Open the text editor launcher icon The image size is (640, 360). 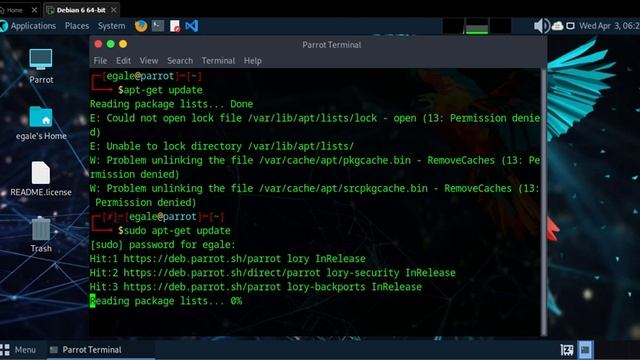click(175, 26)
